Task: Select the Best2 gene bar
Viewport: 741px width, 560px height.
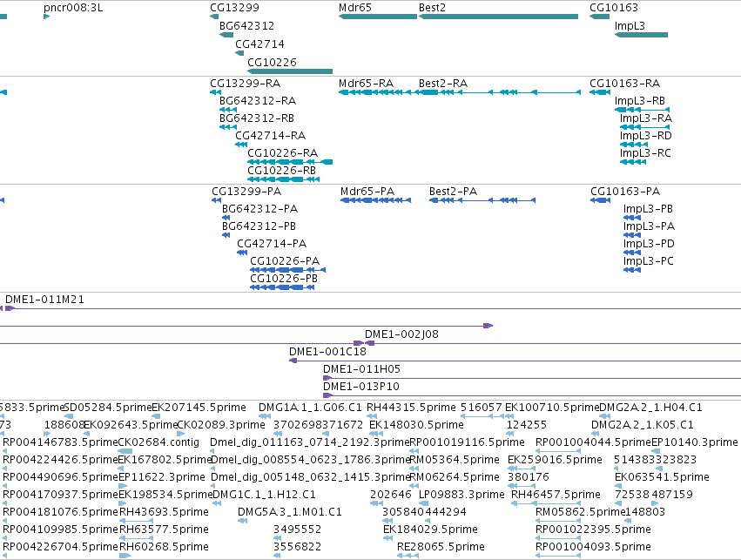Action: click(499, 17)
